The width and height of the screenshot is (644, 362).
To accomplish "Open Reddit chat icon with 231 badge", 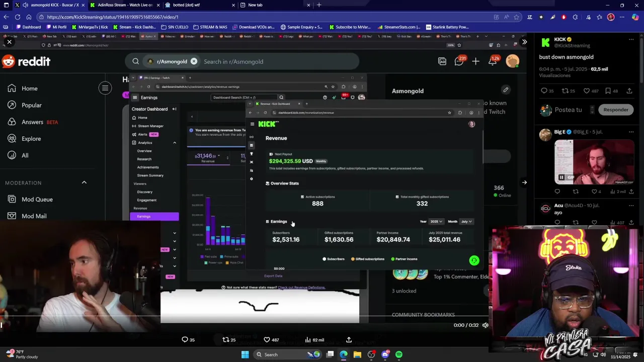I will (459, 61).
